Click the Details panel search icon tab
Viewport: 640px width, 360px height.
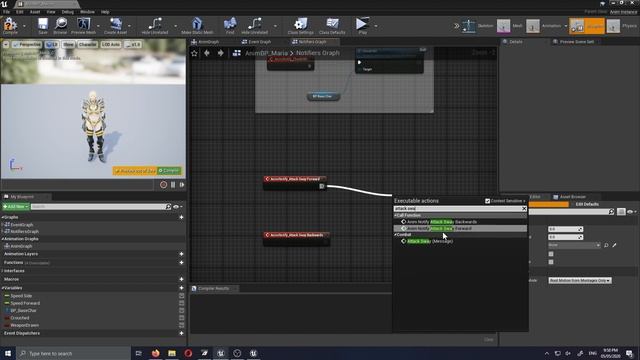coord(512,42)
